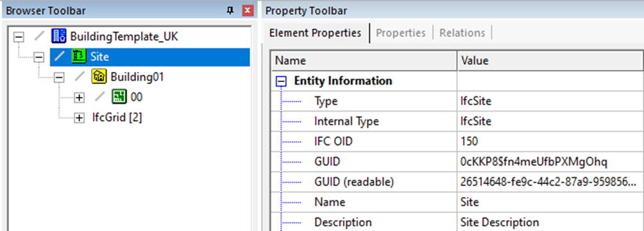This screenshot has height=231, width=644.
Task: Toggle slash mark beside Building01
Action: (x=80, y=77)
